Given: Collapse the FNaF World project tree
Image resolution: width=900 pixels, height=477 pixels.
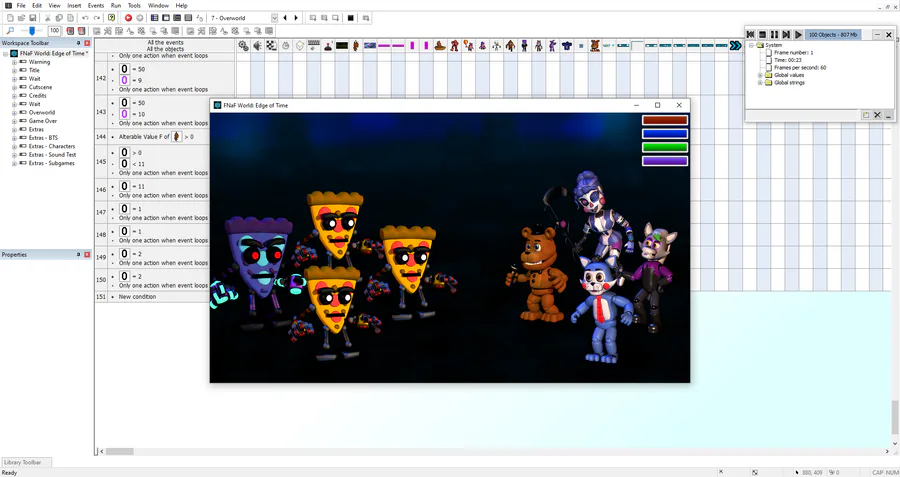Looking at the screenshot, I should 6,53.
